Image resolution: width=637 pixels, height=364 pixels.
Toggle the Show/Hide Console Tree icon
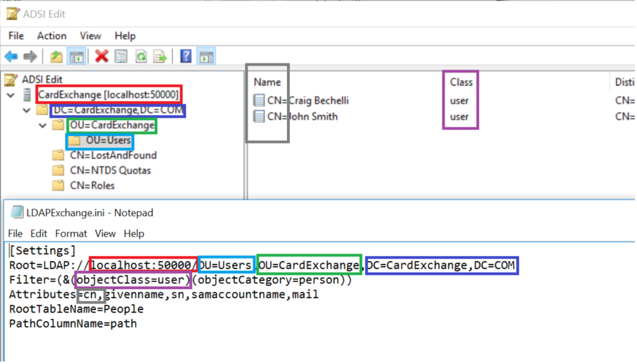click(76, 57)
